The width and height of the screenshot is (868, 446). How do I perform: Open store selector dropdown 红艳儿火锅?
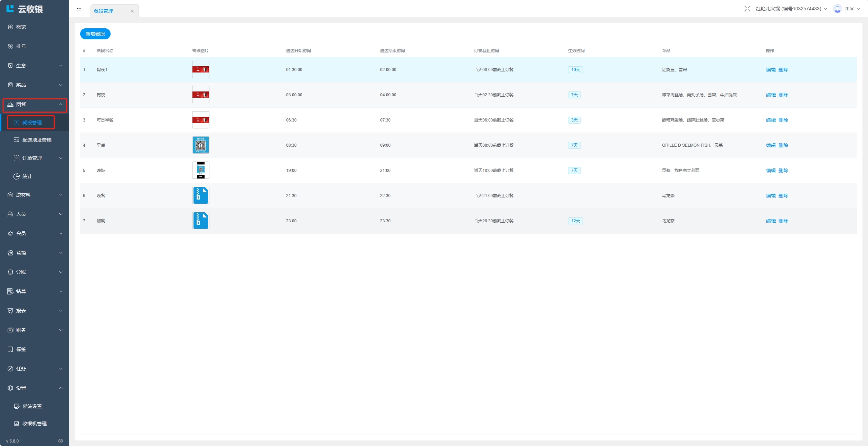pyautogui.click(x=791, y=9)
